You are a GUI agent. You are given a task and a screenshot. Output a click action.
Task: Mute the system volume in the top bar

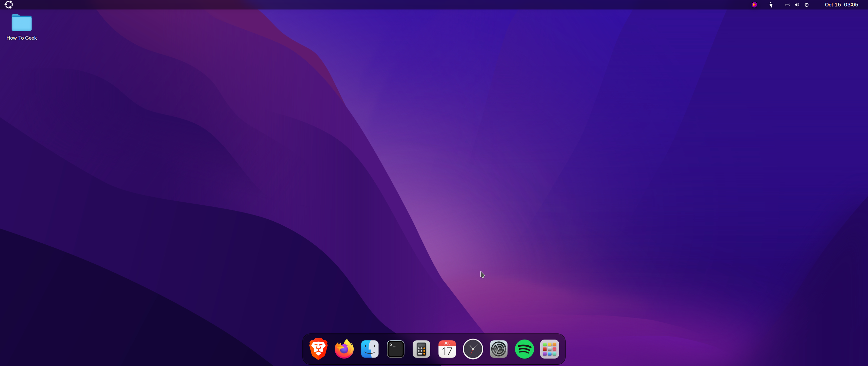[x=797, y=5]
